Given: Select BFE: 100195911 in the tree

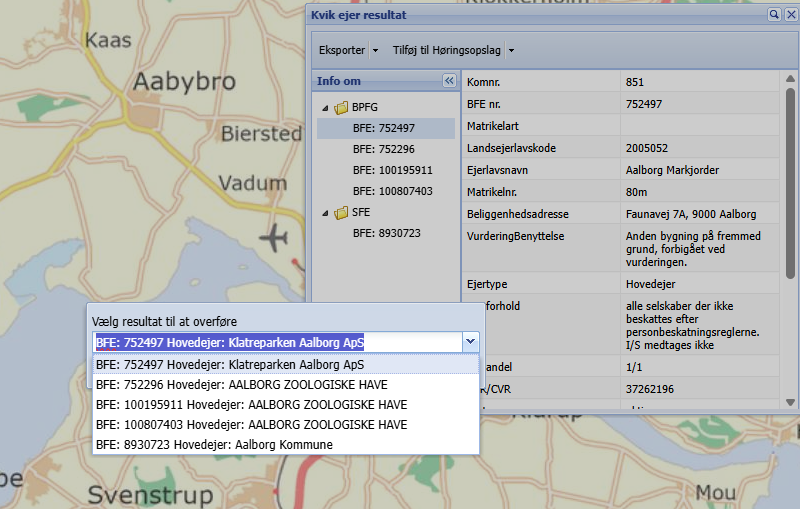Looking at the screenshot, I should 392,170.
